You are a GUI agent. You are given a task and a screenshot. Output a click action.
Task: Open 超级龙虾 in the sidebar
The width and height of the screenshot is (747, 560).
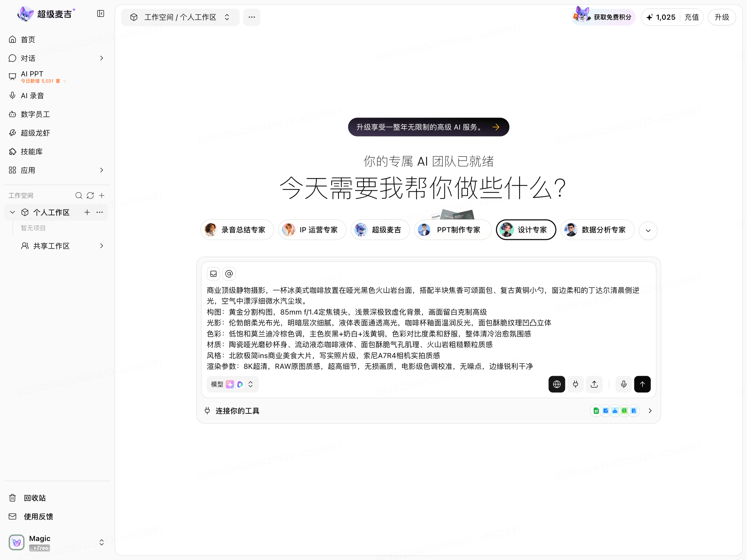coord(57,133)
